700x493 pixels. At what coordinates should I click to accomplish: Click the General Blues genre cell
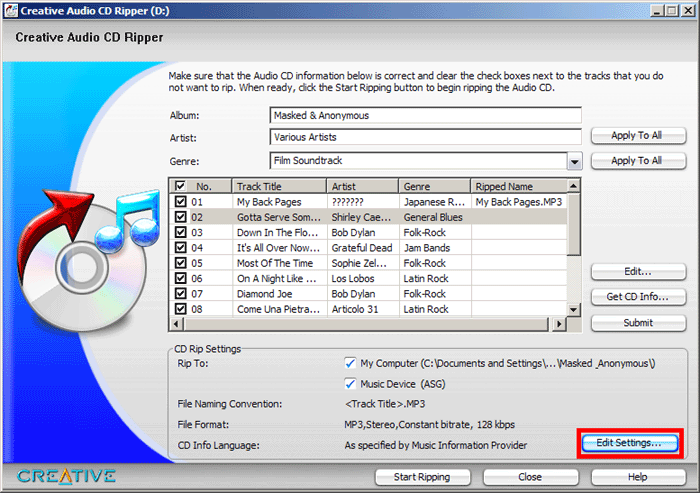(x=433, y=217)
